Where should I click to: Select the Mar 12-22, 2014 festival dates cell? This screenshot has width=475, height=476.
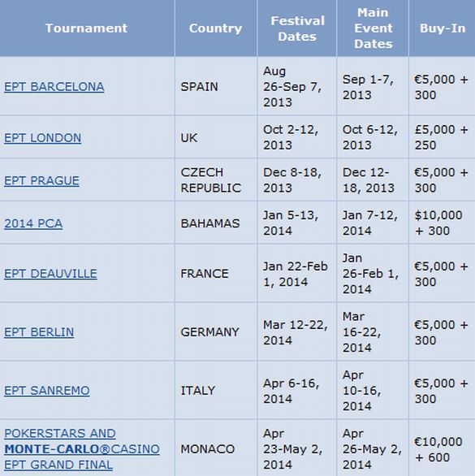[x=297, y=331]
